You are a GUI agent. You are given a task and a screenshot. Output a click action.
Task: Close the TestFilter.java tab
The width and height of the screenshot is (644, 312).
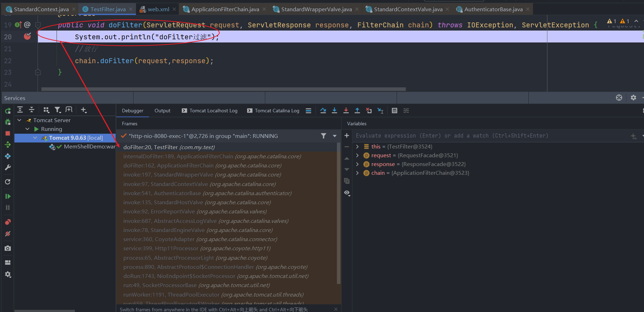[131, 9]
